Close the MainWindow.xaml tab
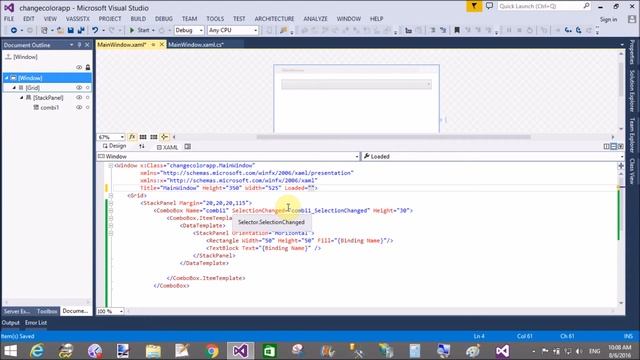The height and width of the screenshot is (360, 640). pos(162,44)
